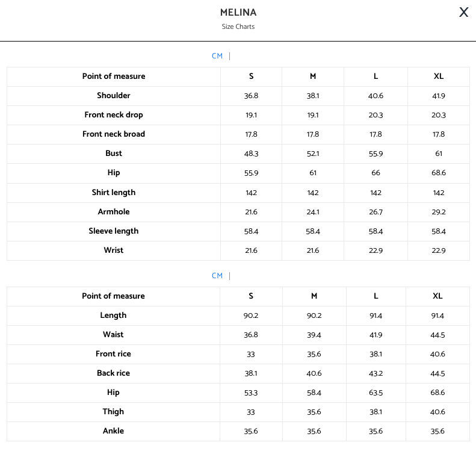This screenshot has width=476, height=457.
Task: Select the Waist row label
Action: click(x=113, y=335)
